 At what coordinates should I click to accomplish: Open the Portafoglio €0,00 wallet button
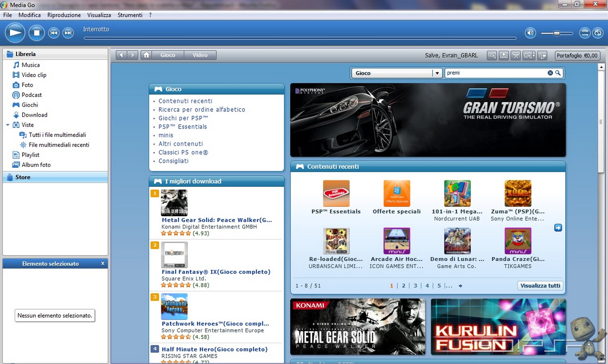[577, 55]
